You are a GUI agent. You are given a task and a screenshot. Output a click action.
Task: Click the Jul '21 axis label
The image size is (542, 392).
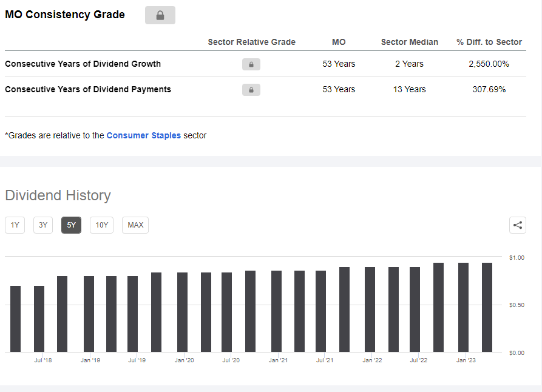coord(325,360)
